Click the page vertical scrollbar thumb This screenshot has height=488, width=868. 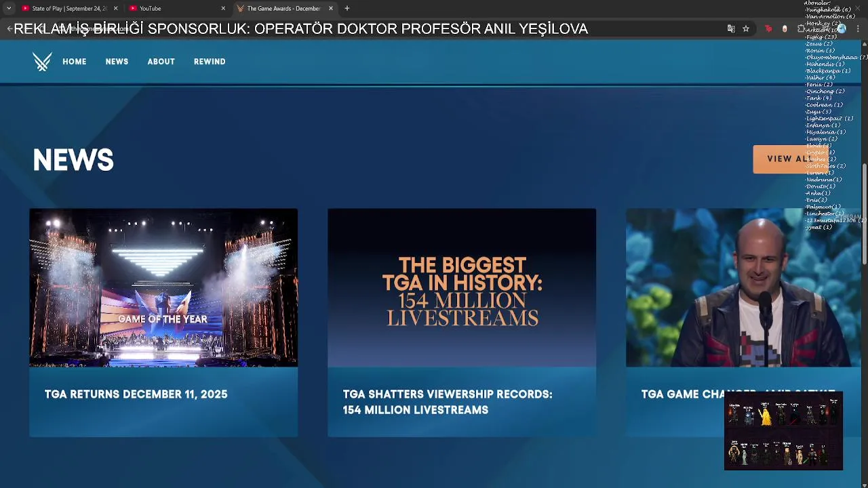point(864,213)
